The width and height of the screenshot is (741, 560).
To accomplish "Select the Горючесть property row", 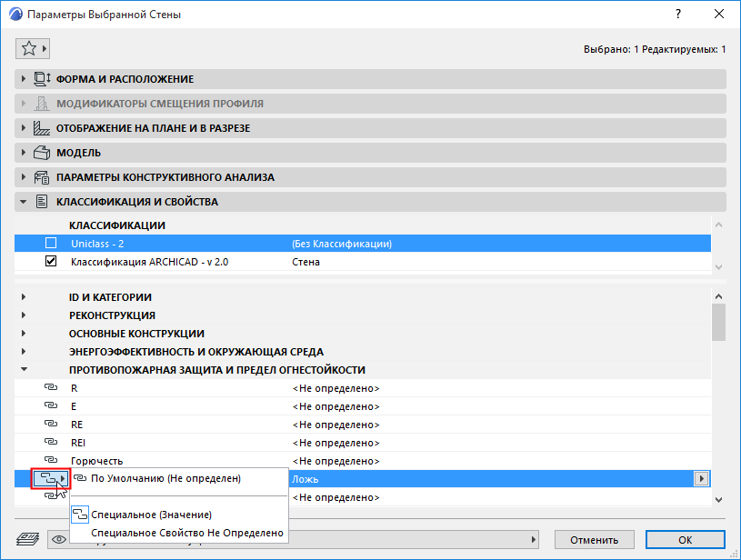I will coord(363,461).
